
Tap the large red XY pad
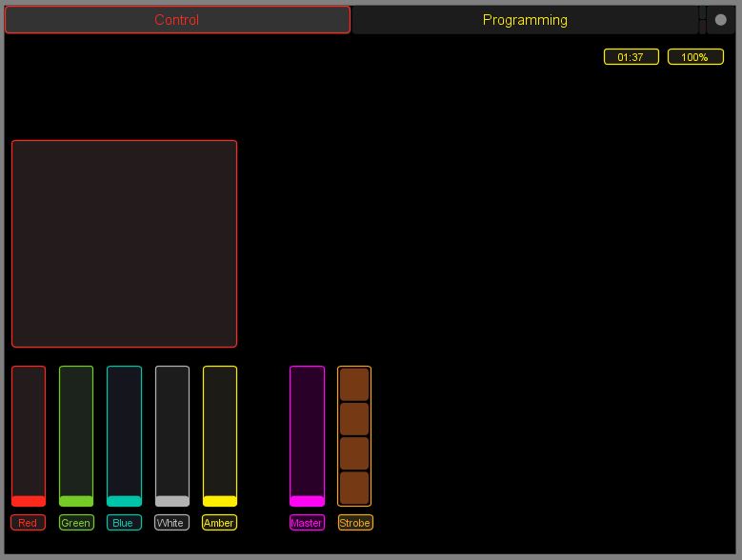125,244
